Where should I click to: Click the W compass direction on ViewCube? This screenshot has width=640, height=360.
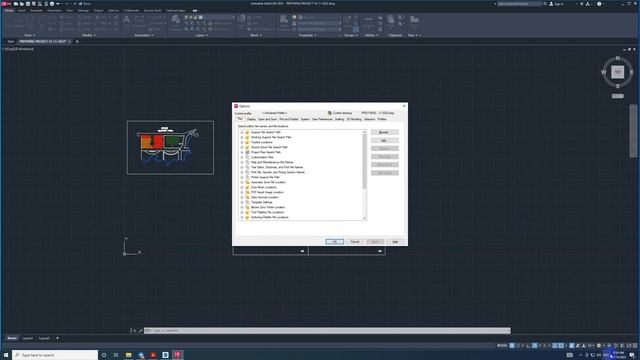tap(604, 72)
